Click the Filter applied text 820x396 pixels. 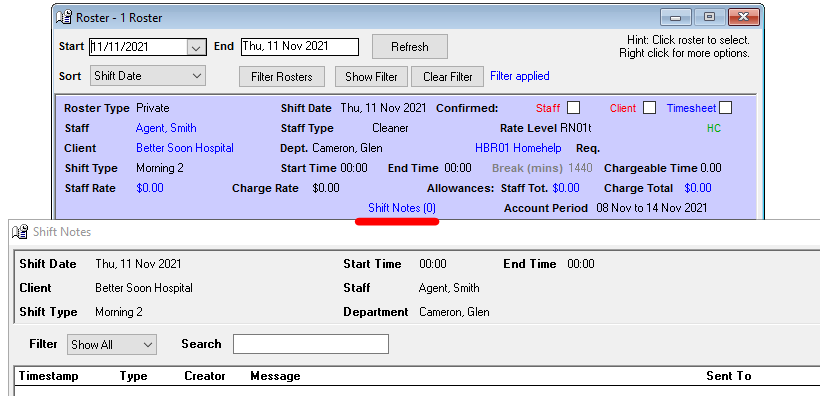tap(519, 76)
